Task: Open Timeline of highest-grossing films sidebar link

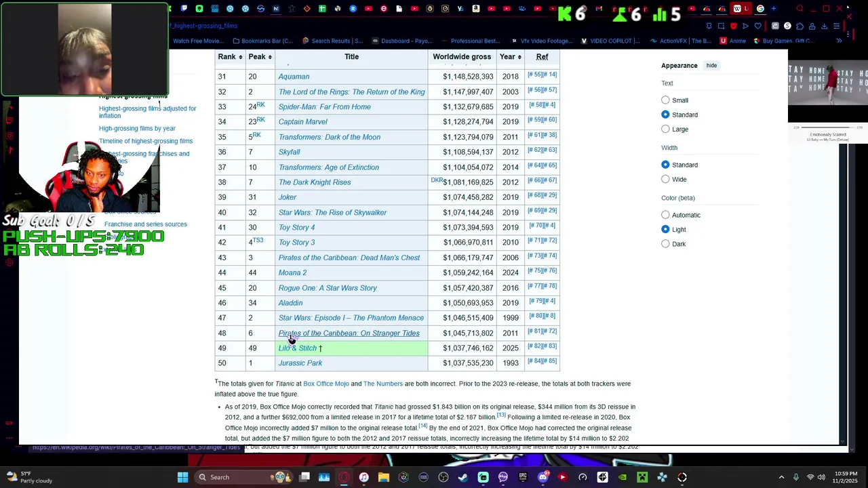Action: click(146, 141)
